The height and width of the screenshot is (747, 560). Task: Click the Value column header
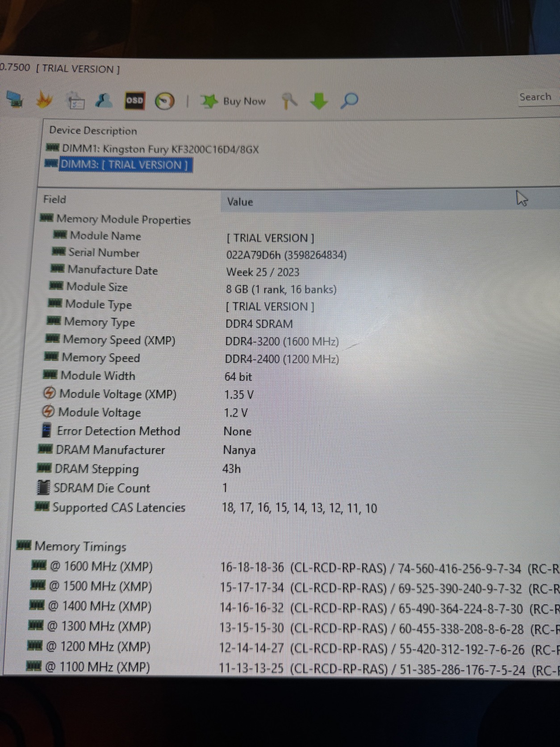(x=240, y=202)
